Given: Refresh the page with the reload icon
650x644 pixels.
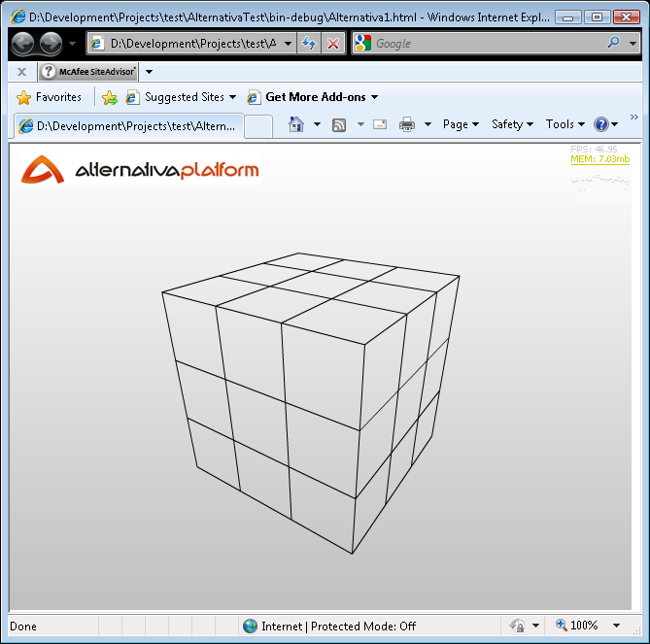Looking at the screenshot, I should (309, 43).
